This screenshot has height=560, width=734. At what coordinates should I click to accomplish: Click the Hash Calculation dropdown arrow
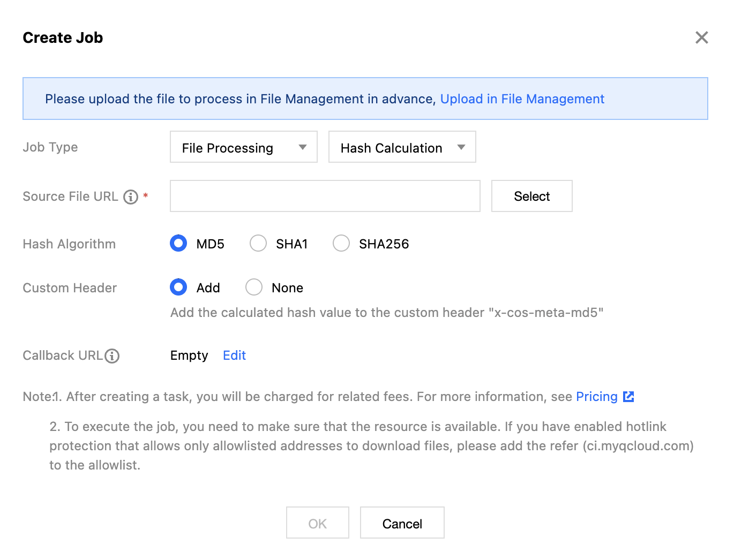pos(461,147)
